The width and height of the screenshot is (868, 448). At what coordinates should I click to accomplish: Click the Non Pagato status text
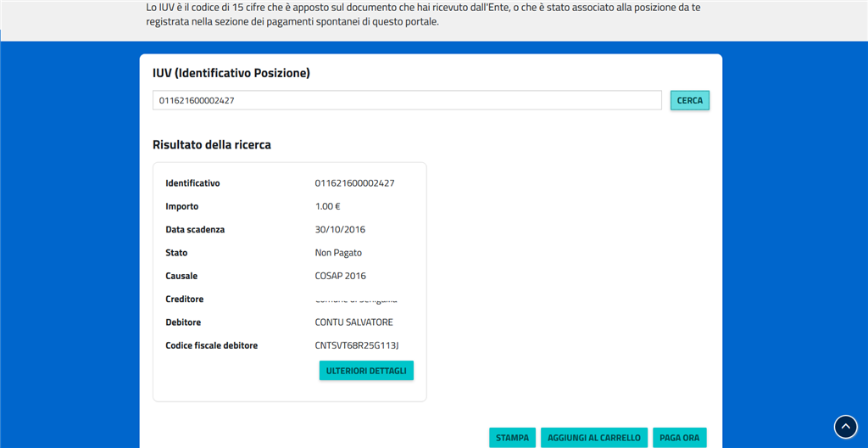tap(338, 253)
